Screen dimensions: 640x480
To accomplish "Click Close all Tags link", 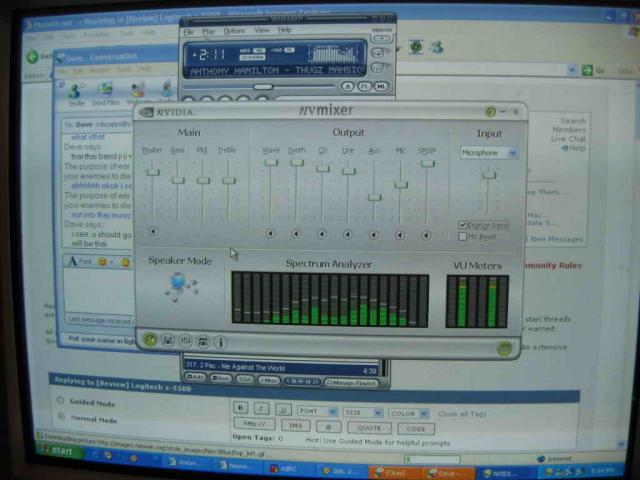I will pyautogui.click(x=462, y=414).
